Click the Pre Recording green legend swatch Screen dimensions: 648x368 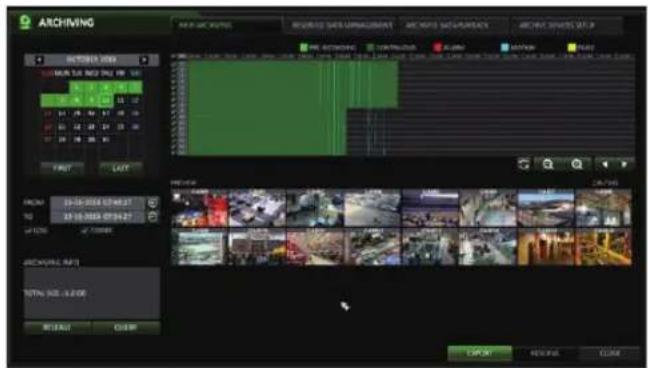click(304, 48)
